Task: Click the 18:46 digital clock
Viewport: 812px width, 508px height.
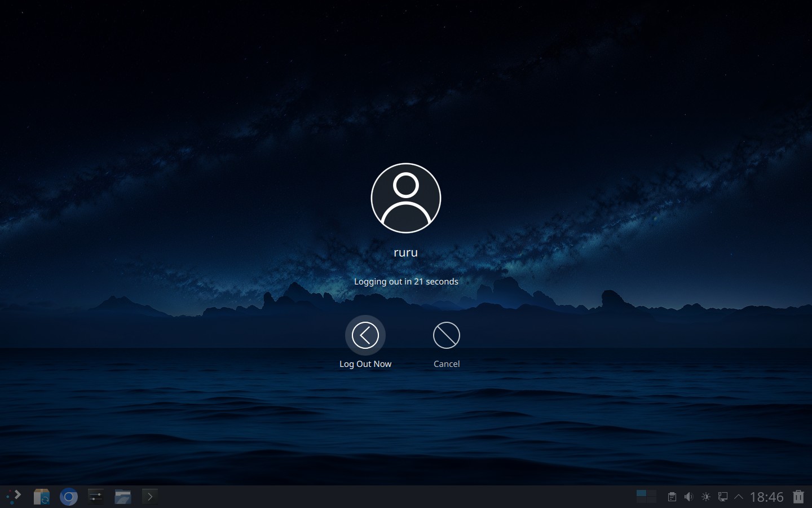Action: [766, 497]
